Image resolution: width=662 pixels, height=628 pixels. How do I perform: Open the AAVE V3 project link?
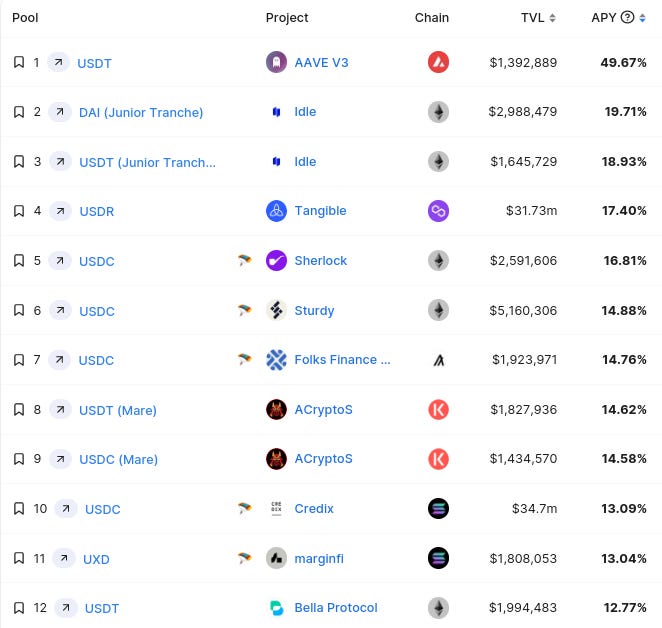(321, 63)
